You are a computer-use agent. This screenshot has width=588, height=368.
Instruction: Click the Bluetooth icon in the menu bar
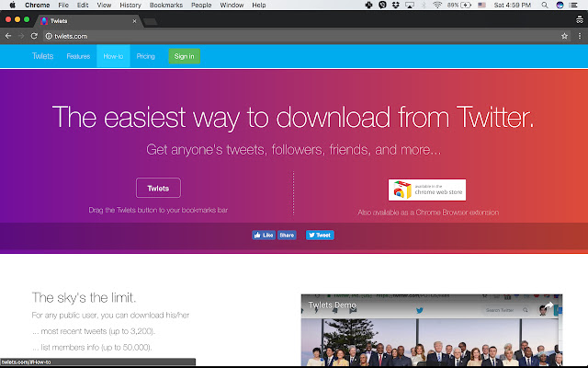pyautogui.click(x=424, y=5)
